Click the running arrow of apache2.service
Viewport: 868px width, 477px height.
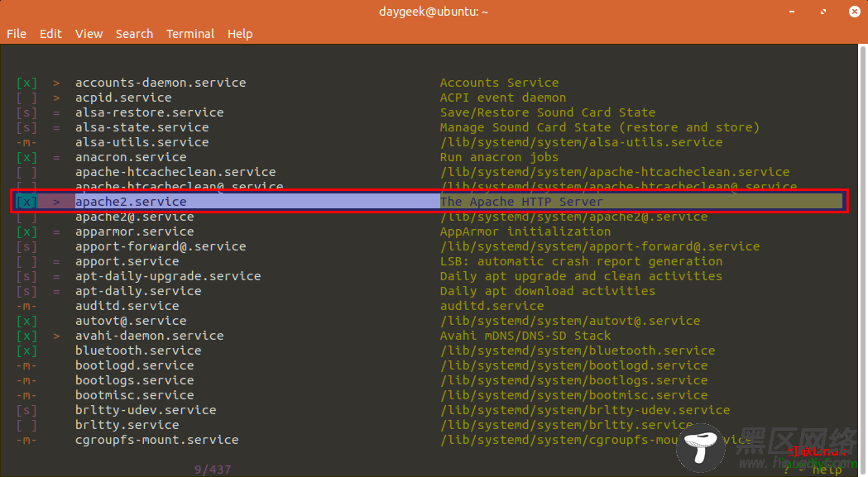coord(56,202)
